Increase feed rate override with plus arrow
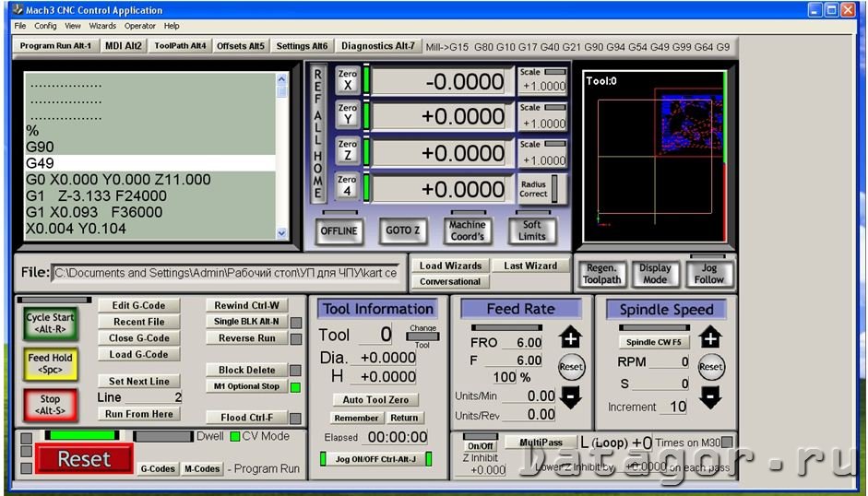The height and width of the screenshot is (496, 868). coord(570,337)
